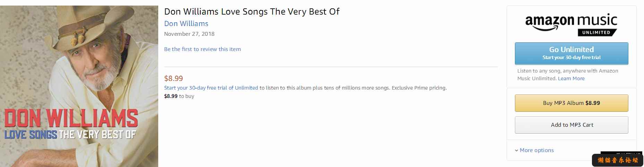The height and width of the screenshot is (167, 644).
Task: Open the Don Williams album cover image
Action: tap(79, 86)
